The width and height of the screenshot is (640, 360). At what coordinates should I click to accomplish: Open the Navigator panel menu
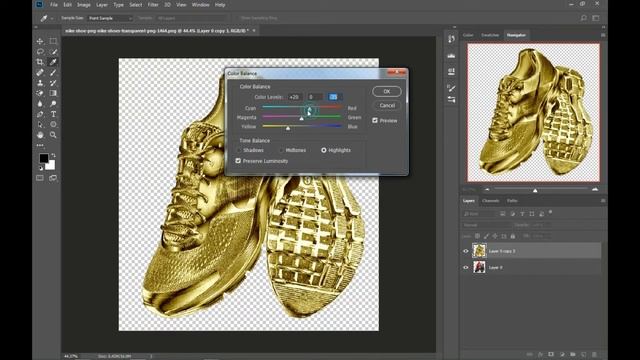(603, 35)
